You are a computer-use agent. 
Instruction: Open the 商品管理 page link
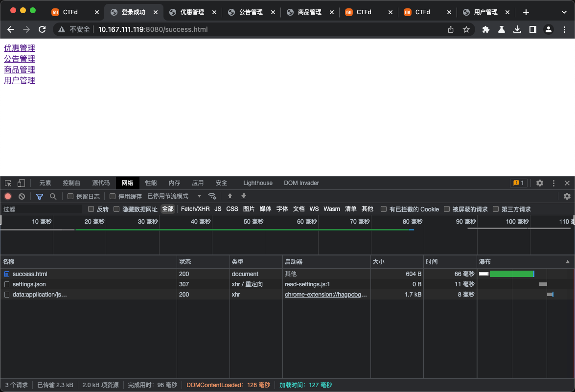[x=20, y=69]
